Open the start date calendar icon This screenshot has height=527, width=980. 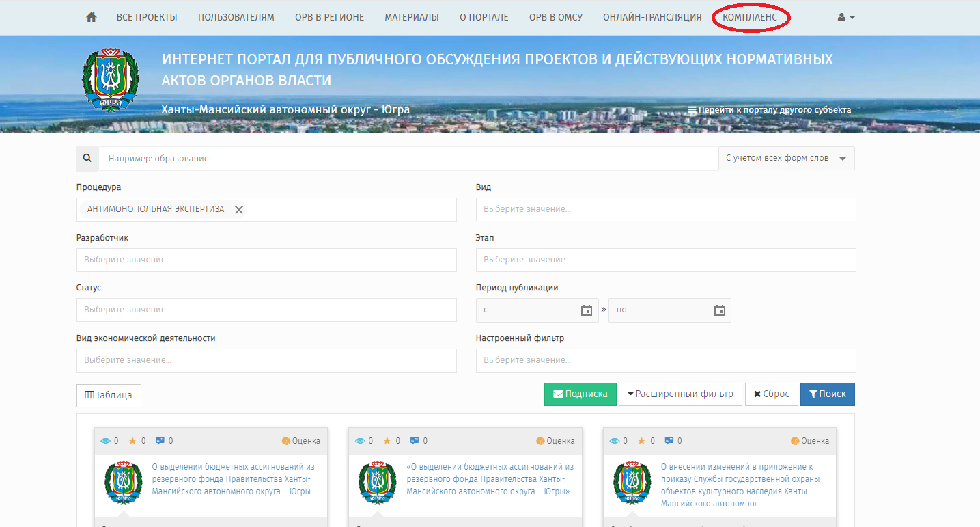pos(586,310)
